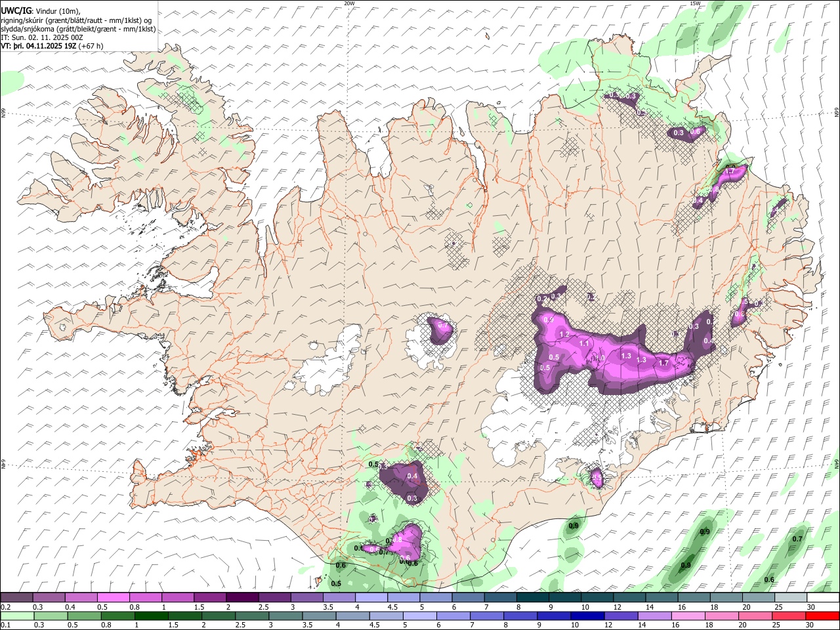Select the 'VT: þri. 04.11.2025 19Z (+67 h)' valid time

point(52,46)
